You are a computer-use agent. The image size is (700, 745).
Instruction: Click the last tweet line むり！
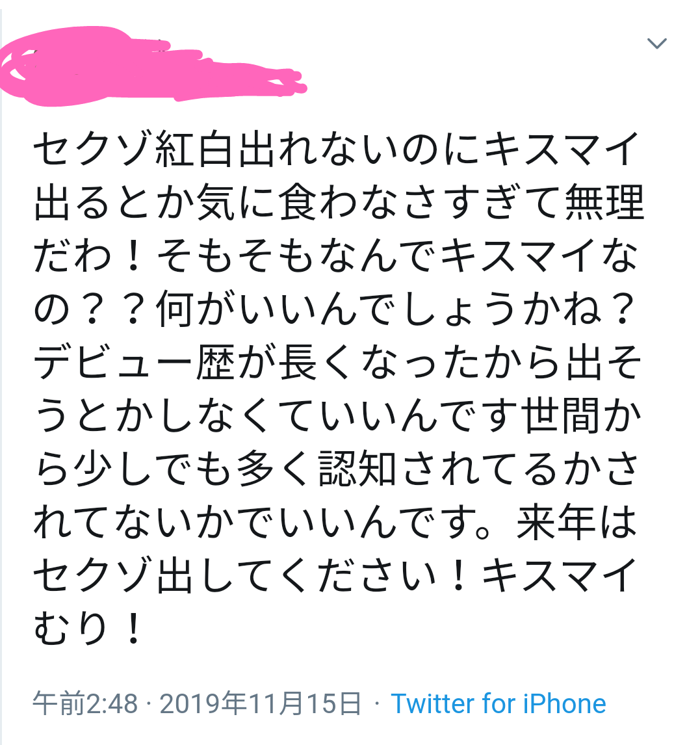[88, 629]
